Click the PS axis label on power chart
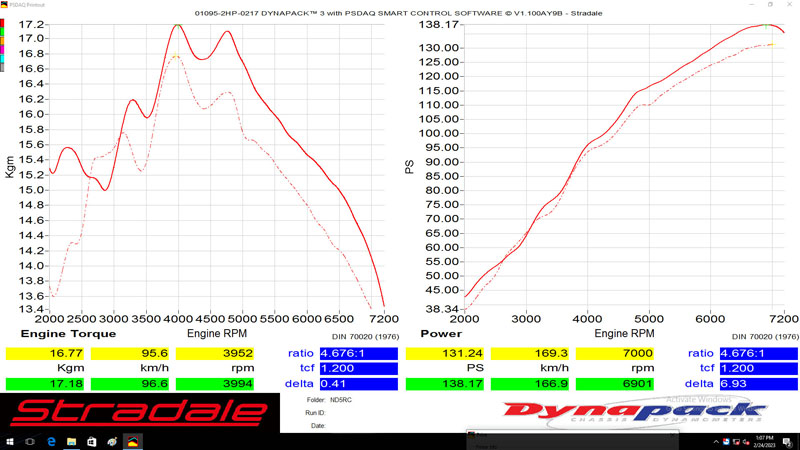Image resolution: width=800 pixels, height=450 pixels. (409, 167)
